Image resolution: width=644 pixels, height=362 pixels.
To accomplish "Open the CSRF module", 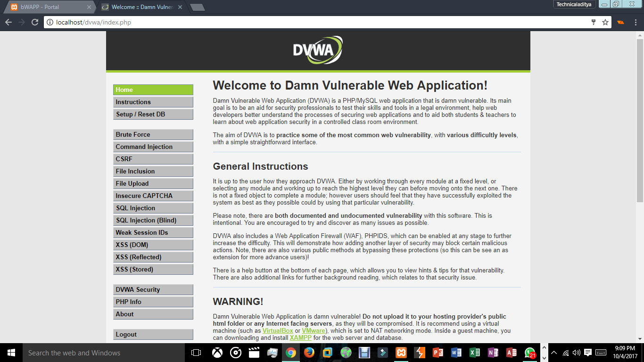I will coord(153,159).
